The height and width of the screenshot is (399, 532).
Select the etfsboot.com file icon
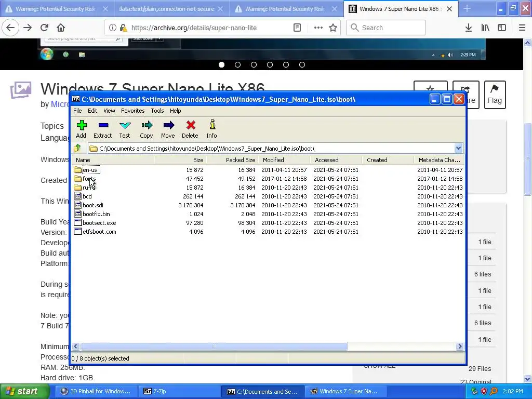click(x=78, y=231)
